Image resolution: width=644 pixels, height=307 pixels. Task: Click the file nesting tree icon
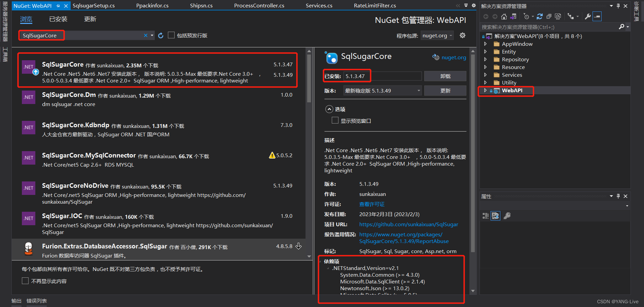(571, 16)
